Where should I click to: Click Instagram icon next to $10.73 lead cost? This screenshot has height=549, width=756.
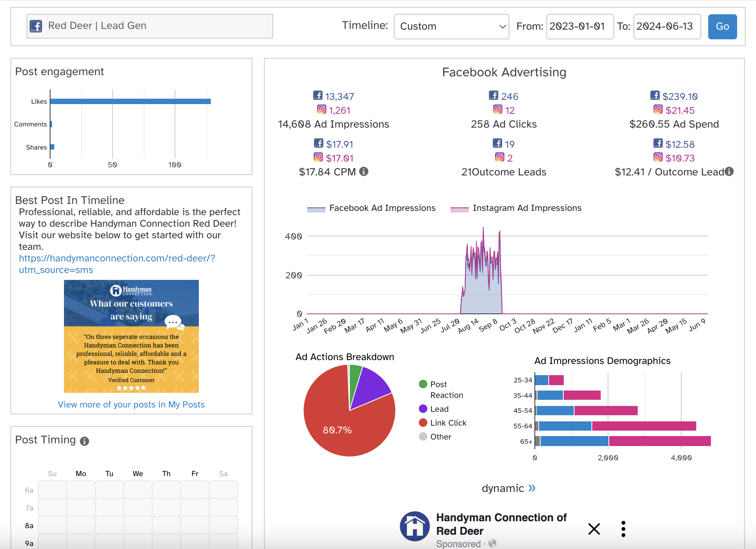coord(658,157)
